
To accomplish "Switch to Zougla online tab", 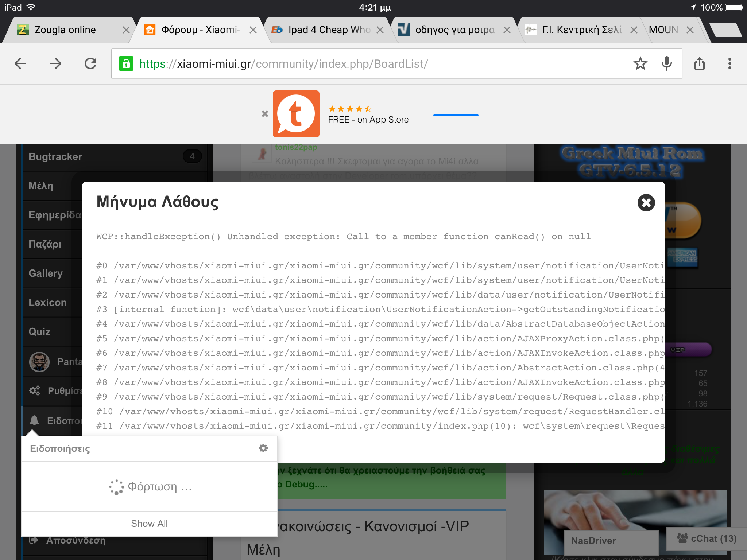I will pos(65,30).
